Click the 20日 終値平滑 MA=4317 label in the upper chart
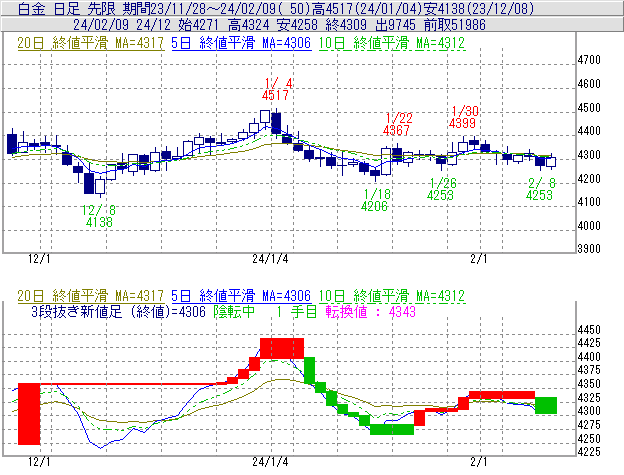The image size is (624, 475). 91,43
